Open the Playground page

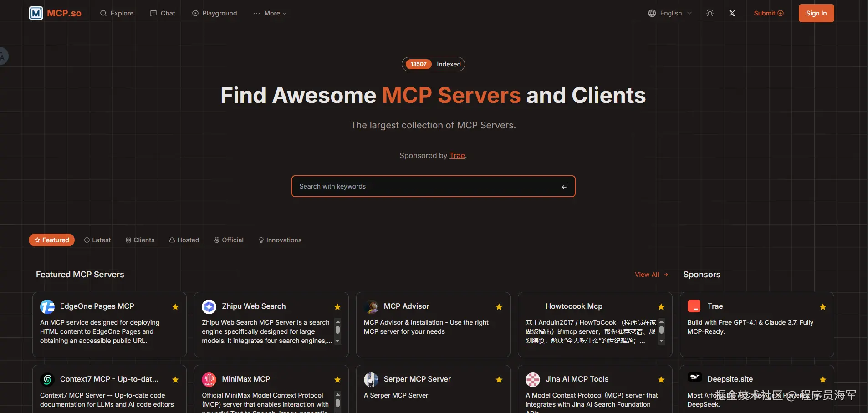[214, 13]
